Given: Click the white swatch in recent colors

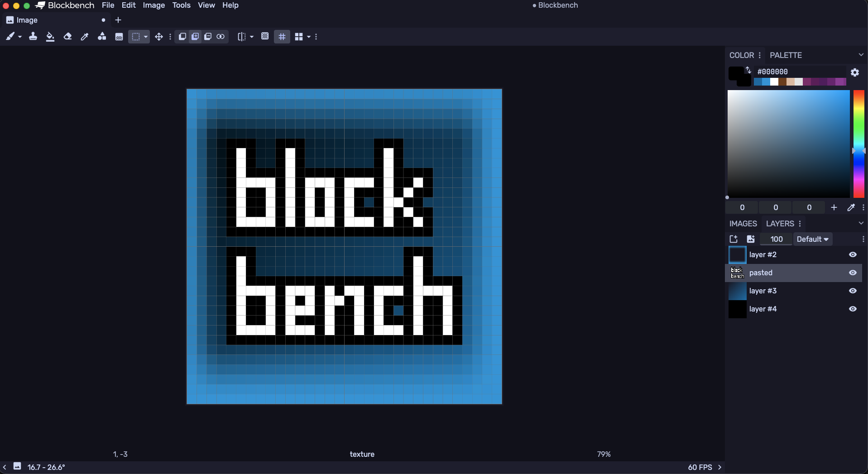Looking at the screenshot, I should [774, 82].
